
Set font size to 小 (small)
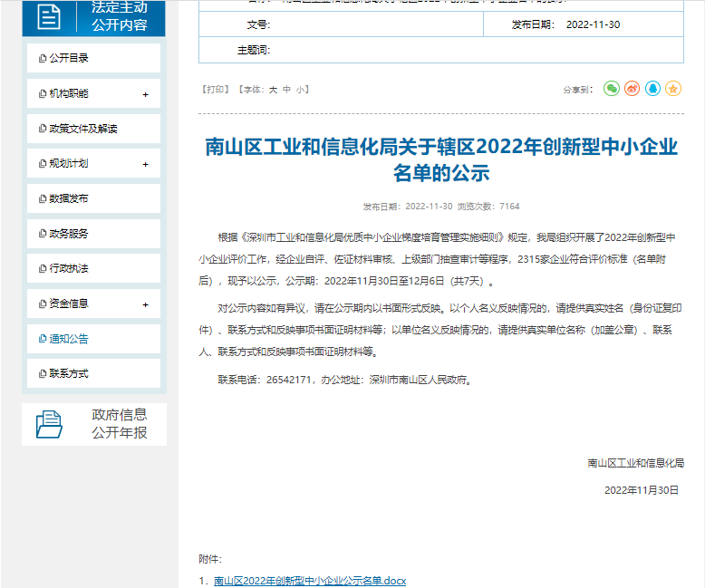299,90
